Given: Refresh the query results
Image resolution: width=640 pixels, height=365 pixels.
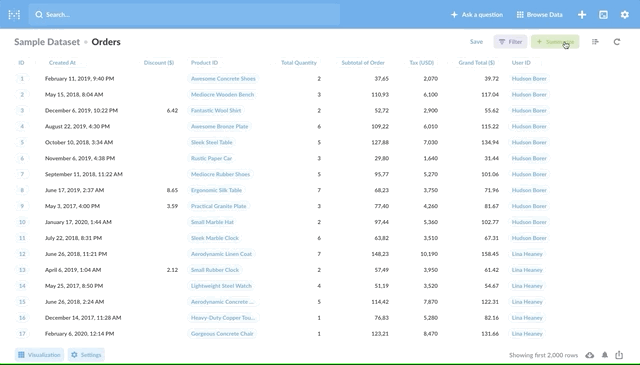Looking at the screenshot, I should (617, 42).
